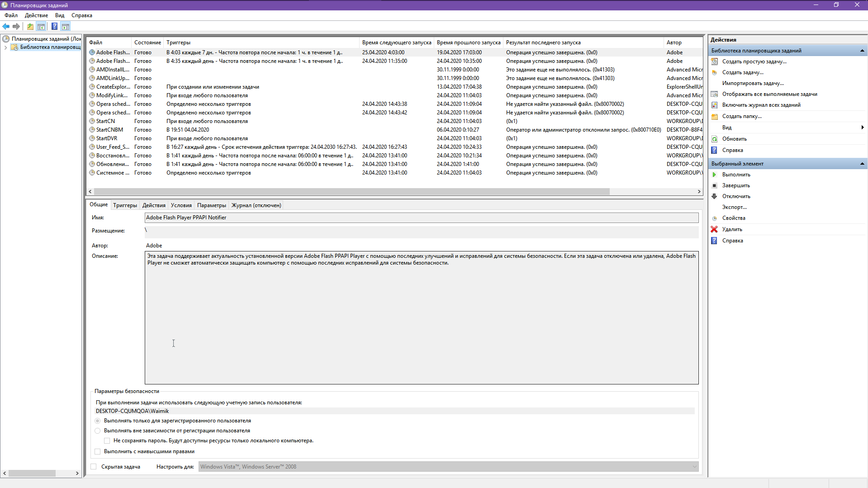The height and width of the screenshot is (488, 868).
Task: Switch to the Журнал (отключен) tab
Action: click(x=256, y=205)
